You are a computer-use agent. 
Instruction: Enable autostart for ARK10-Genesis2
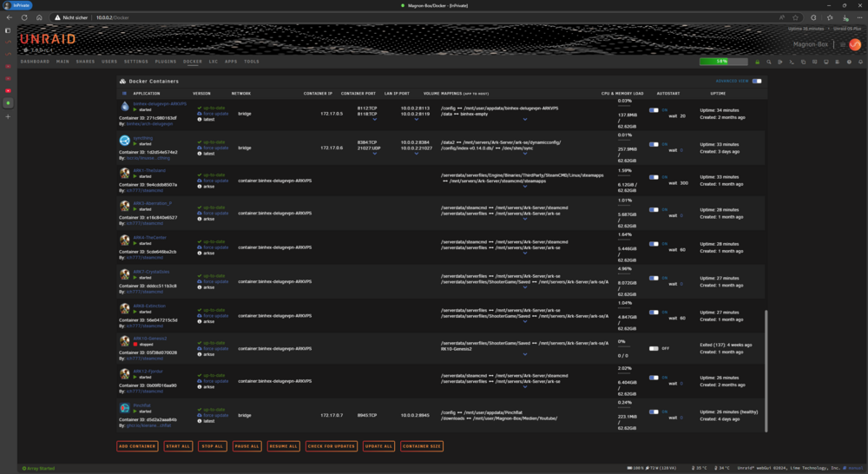tap(654, 349)
